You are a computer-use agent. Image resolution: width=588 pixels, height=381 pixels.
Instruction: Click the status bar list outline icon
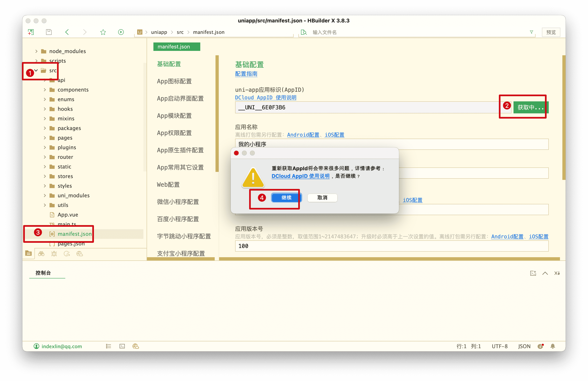[109, 346]
